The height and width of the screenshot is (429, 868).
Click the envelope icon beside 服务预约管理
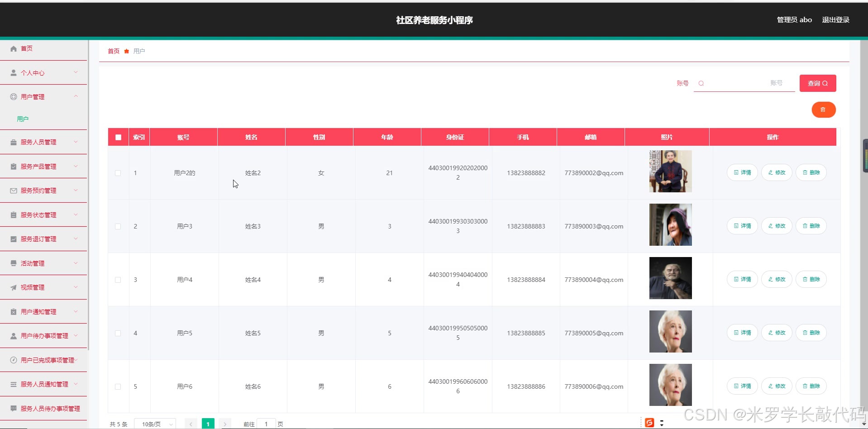(x=14, y=191)
